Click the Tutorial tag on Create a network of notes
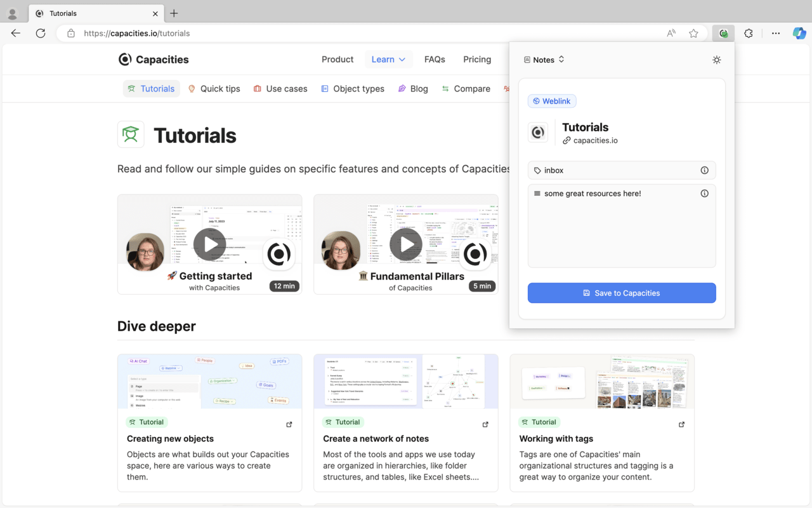 pos(343,422)
